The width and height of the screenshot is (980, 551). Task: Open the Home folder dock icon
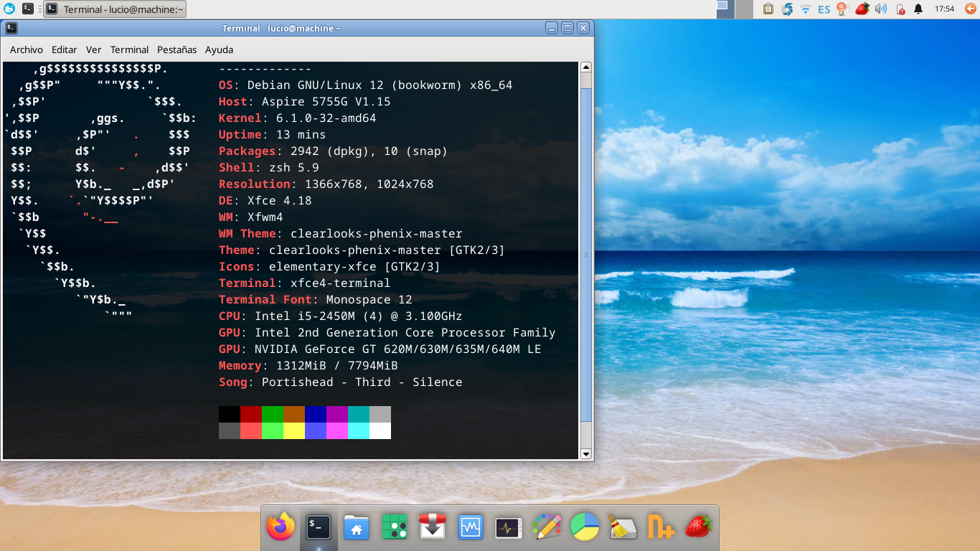(x=357, y=528)
